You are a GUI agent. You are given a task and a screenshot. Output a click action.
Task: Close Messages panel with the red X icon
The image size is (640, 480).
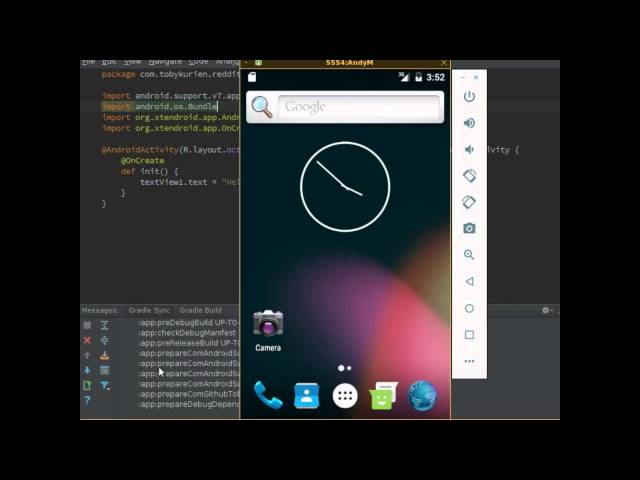(87, 340)
